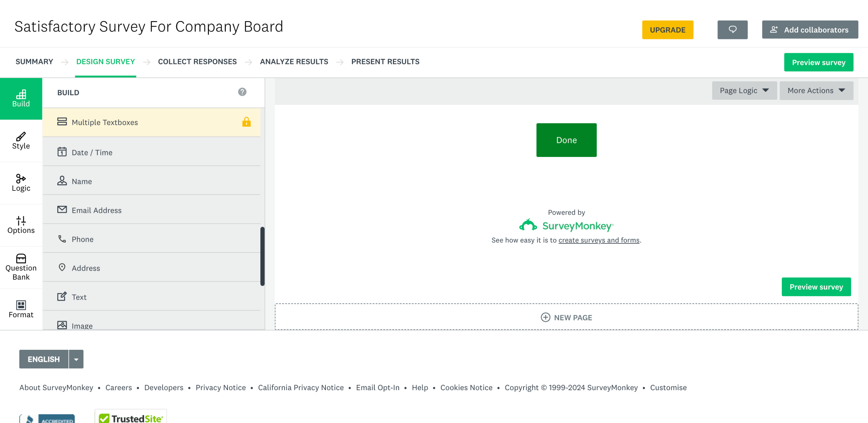Click the question list scrollbar thumb

coord(262,256)
